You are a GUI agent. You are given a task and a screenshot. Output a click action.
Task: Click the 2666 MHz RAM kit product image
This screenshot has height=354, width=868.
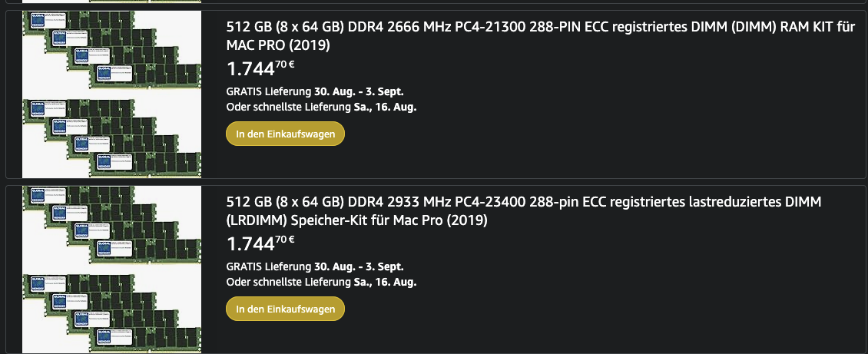pos(111,94)
